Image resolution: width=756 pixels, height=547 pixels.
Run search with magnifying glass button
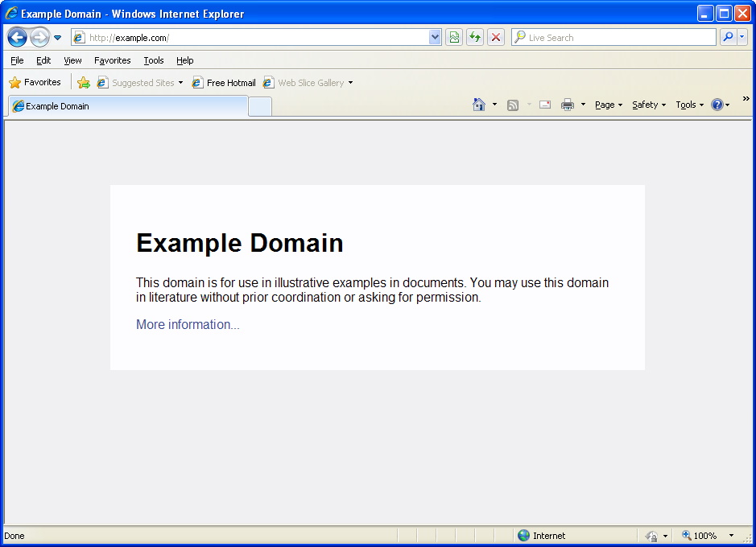[x=728, y=37]
